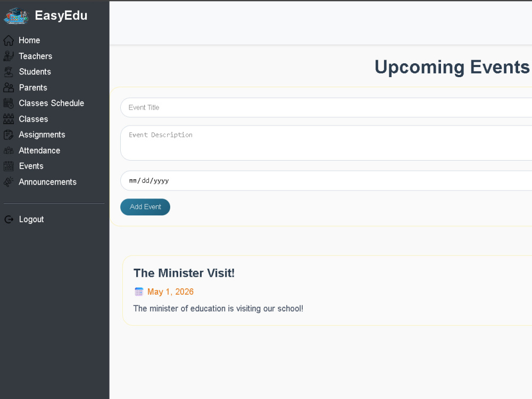Image resolution: width=532 pixels, height=399 pixels.
Task: Click the Logout arrow icon
Action: [x=9, y=220]
